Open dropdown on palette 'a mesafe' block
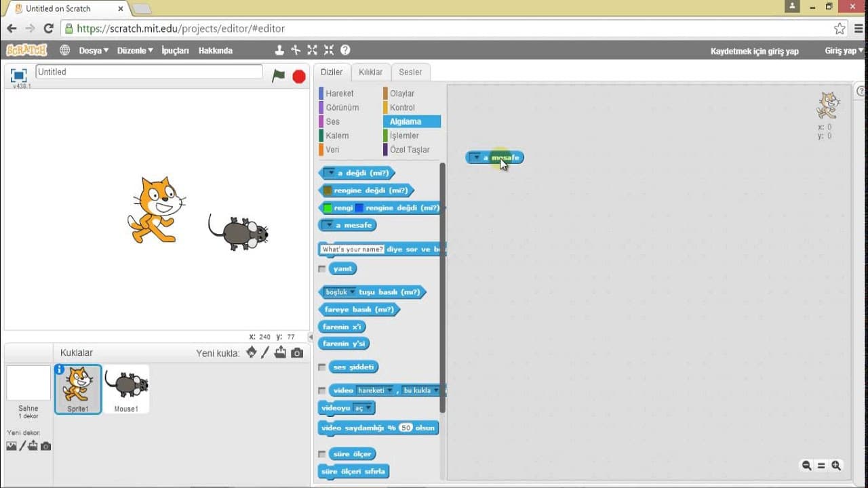This screenshot has width=868, height=488. (329, 225)
